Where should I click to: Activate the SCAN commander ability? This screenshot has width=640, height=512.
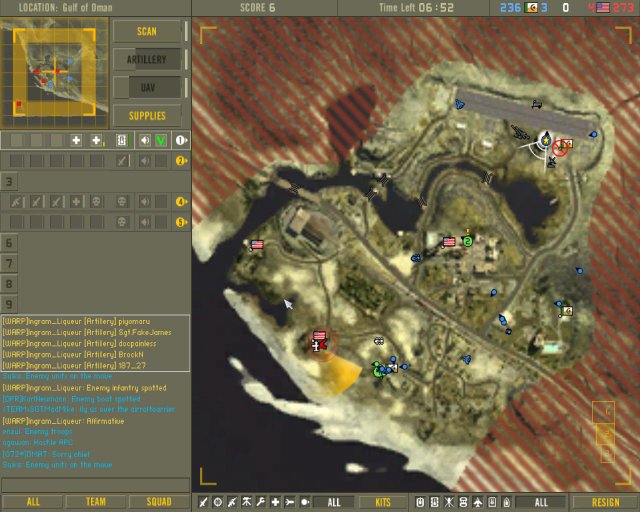point(147,31)
